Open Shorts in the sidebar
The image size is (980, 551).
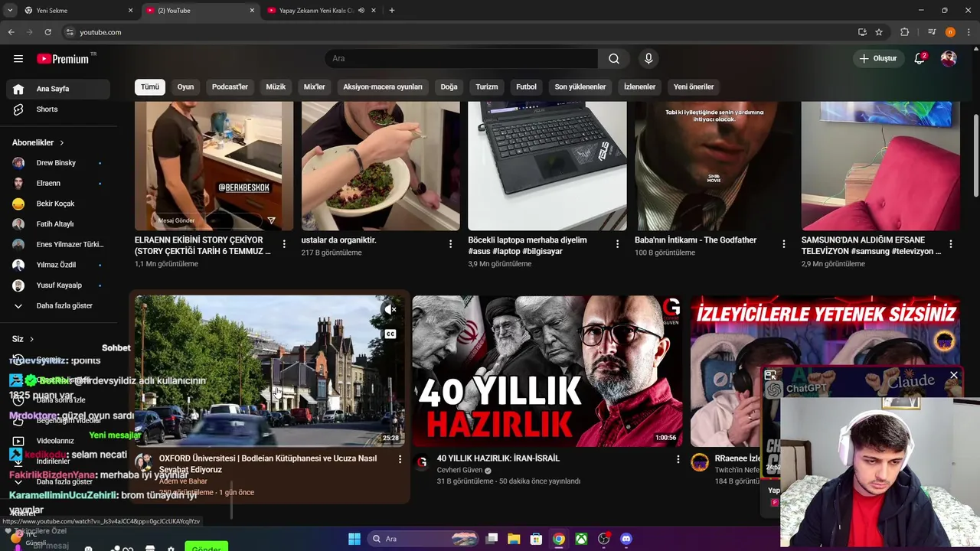pos(58,109)
